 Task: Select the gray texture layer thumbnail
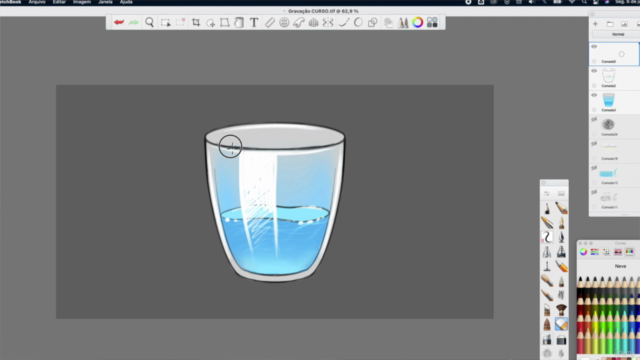(608, 124)
